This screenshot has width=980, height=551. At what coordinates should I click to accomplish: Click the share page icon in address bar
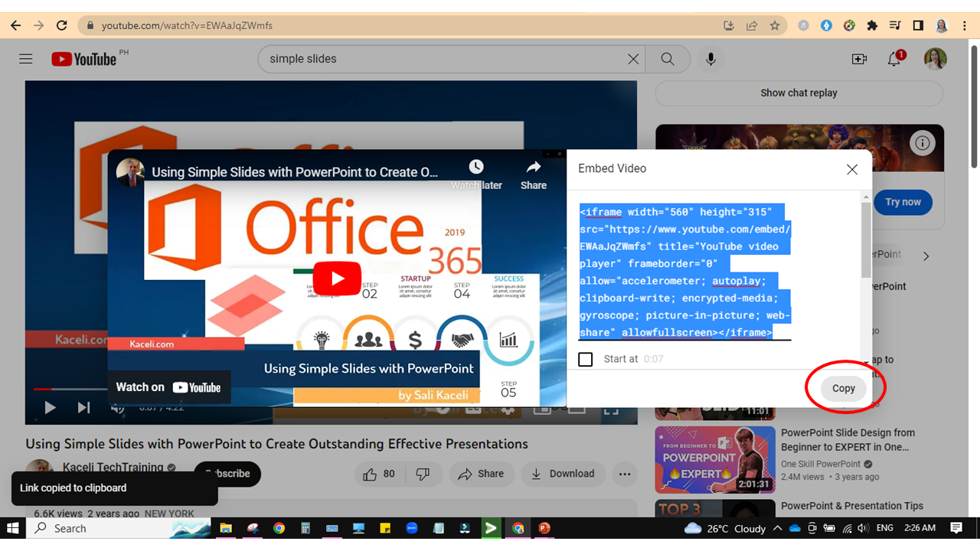[x=752, y=25]
